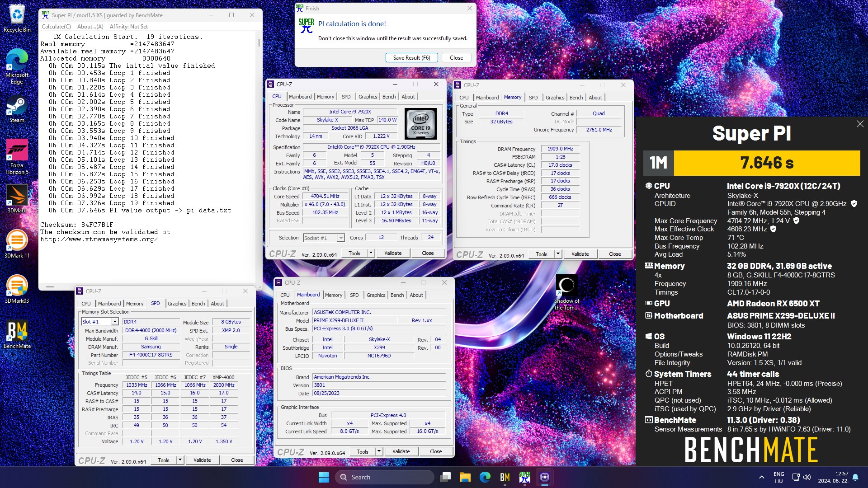Viewport: 868px width, 488px height.
Task: Click Validate in CPU-Z Mainboard window
Action: (x=401, y=451)
